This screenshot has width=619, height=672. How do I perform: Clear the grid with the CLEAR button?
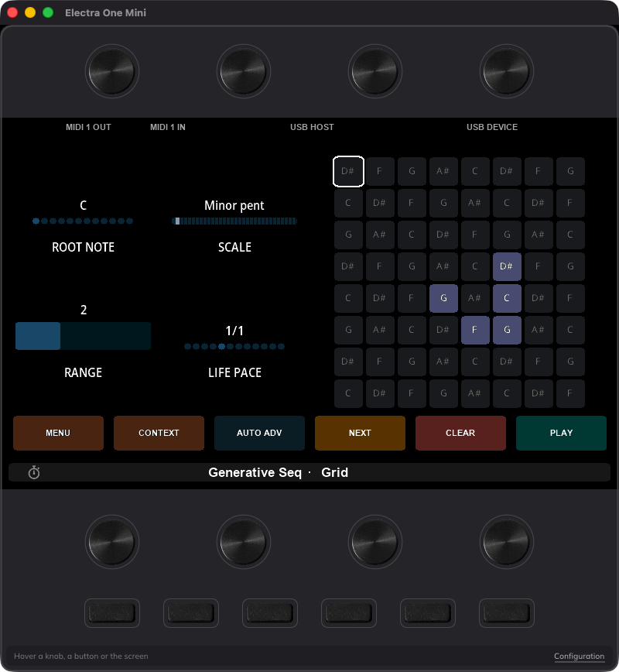pos(460,433)
